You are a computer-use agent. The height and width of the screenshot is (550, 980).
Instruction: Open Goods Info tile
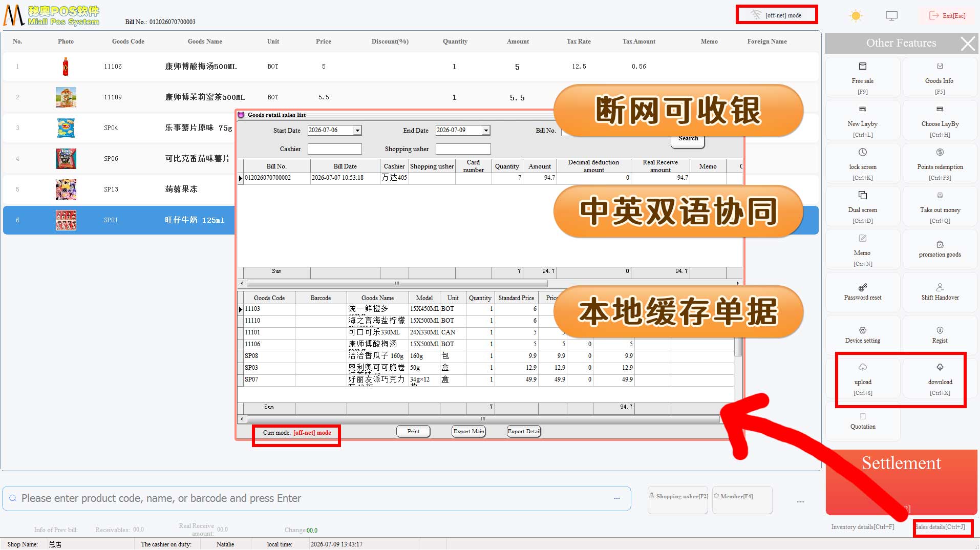pyautogui.click(x=939, y=77)
